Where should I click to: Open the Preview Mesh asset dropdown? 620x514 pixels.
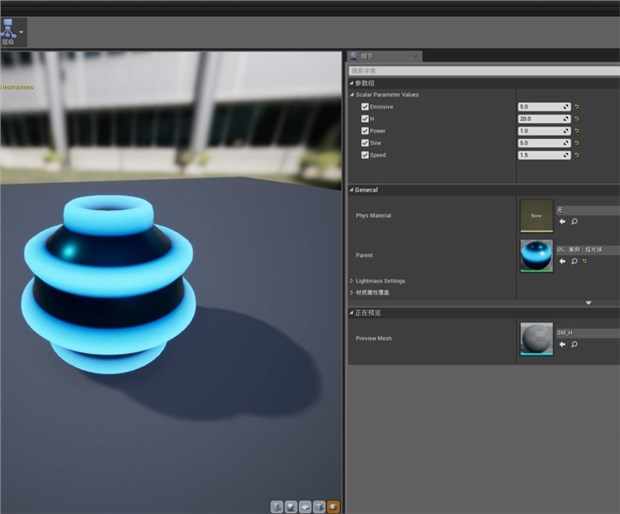click(588, 333)
